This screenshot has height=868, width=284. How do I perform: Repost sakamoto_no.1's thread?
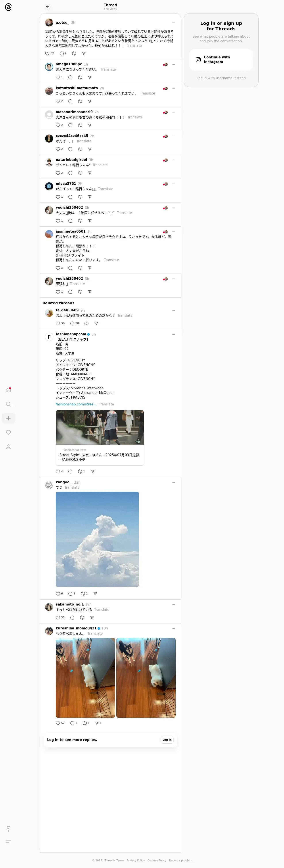pyautogui.click(x=82, y=617)
